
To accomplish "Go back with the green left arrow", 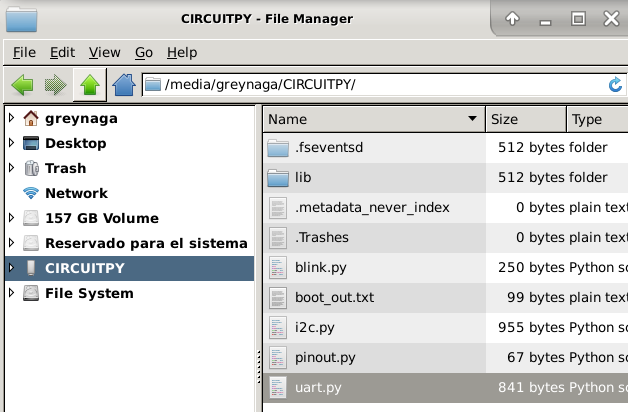I will (22, 85).
